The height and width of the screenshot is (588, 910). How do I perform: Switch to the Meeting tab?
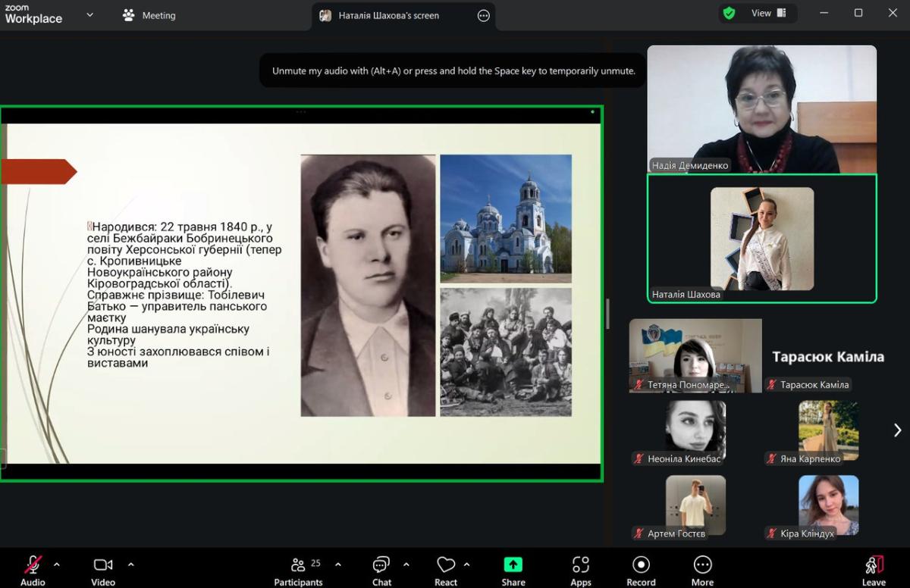point(149,15)
